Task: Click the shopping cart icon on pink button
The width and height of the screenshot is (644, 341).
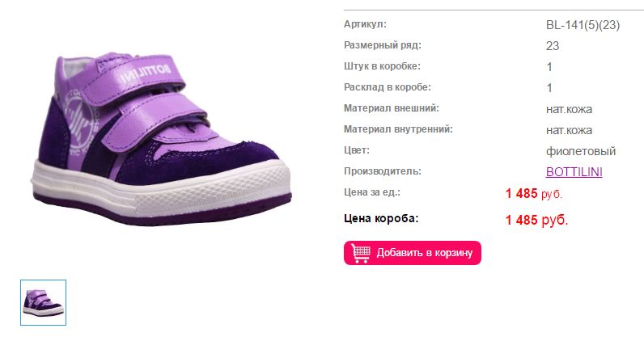Action: pyautogui.click(x=361, y=253)
